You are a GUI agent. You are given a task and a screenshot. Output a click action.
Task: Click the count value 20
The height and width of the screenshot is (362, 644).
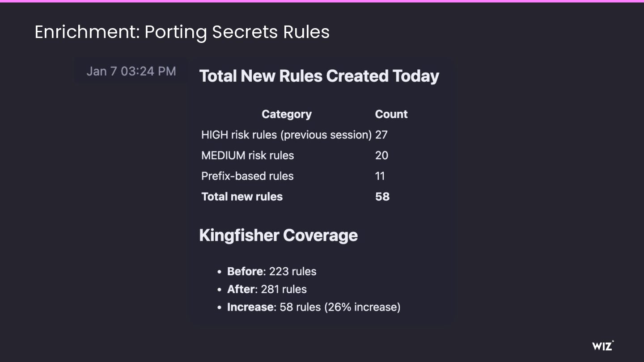(381, 156)
